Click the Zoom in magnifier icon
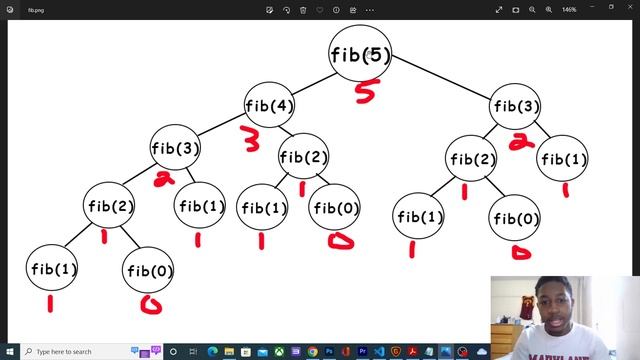 click(549, 10)
